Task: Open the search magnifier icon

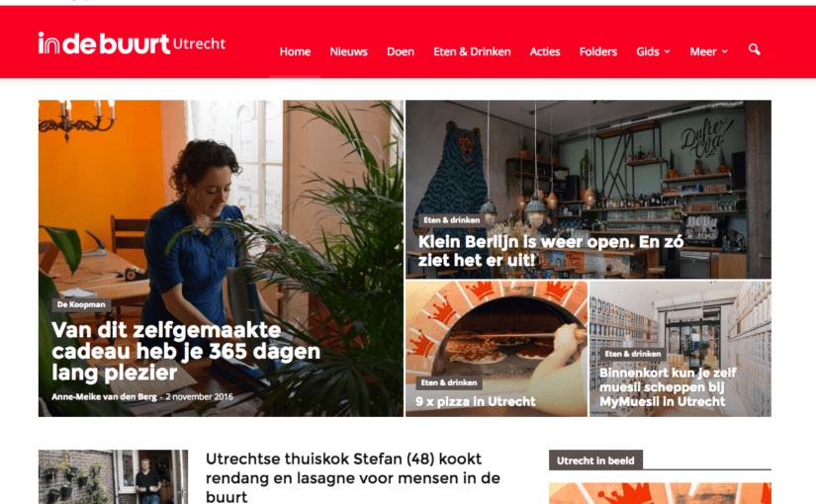Action: pyautogui.click(x=754, y=49)
